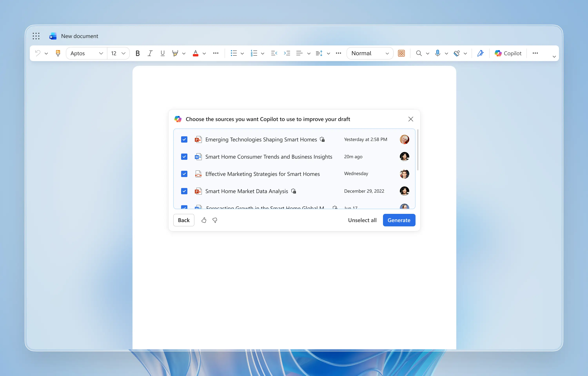Click the bulleted list icon
The width and height of the screenshot is (588, 376).
234,53
